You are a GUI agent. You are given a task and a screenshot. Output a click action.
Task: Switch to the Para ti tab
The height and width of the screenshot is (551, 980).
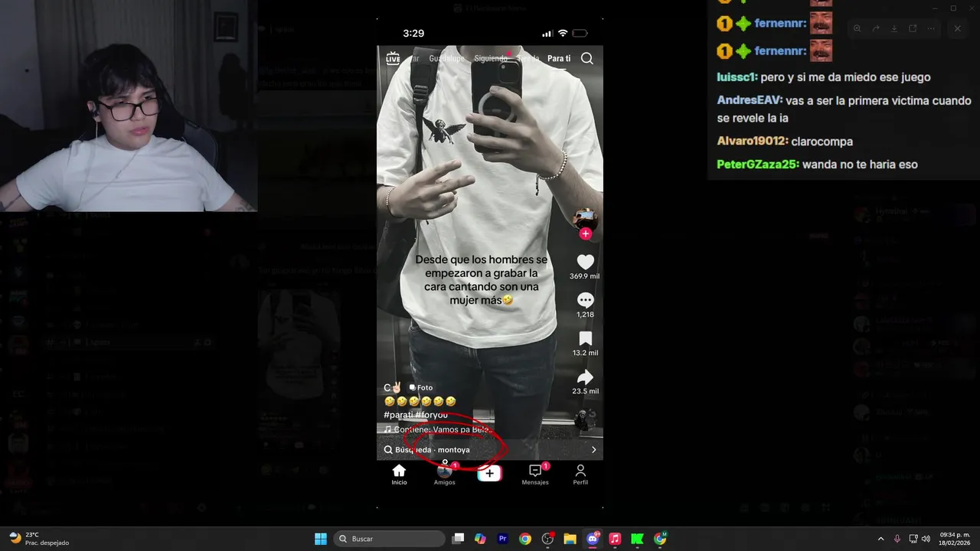click(559, 58)
